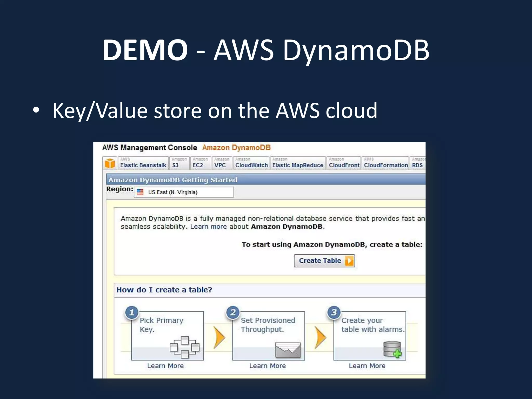Switch to the Amazon S3 tab
The image size is (532, 399).
[179, 163]
